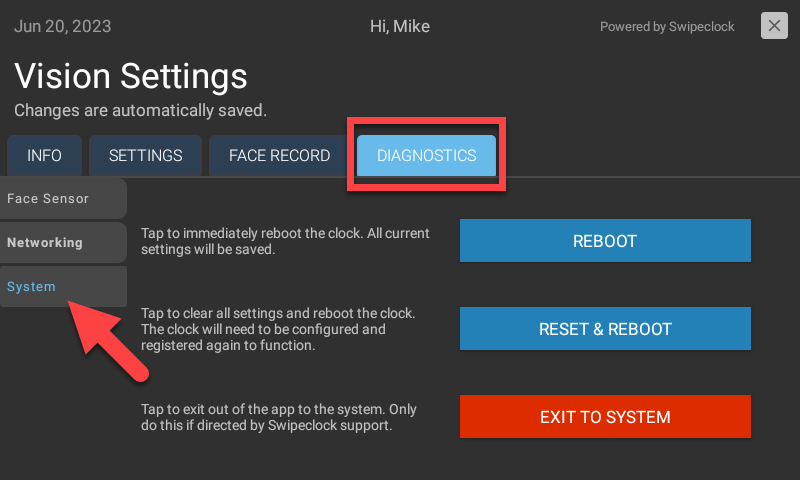Select the DIAGNOSTICS tab
Image resolution: width=800 pixels, height=480 pixels.
coord(426,156)
